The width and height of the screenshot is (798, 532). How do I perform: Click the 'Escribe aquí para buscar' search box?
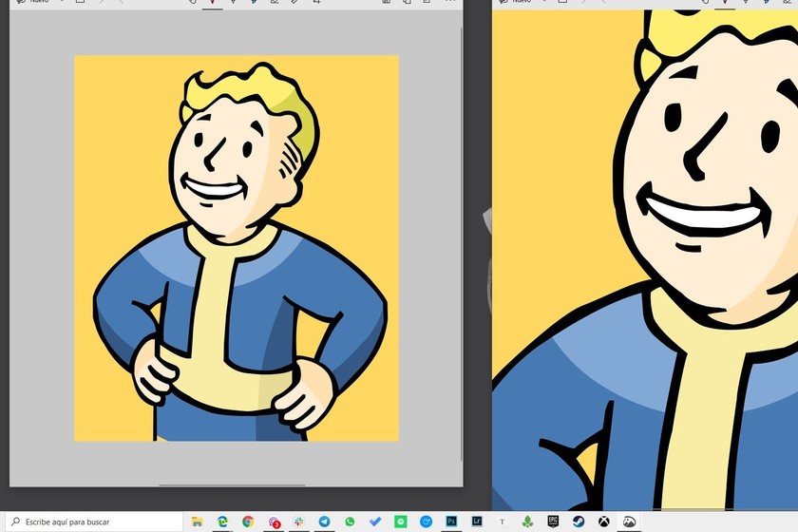tap(94, 522)
